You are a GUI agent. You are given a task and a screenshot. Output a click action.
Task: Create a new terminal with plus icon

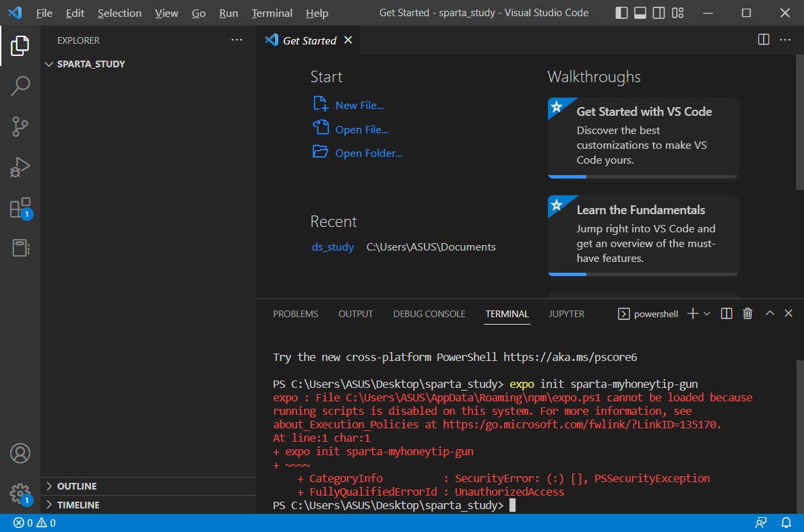(693, 314)
